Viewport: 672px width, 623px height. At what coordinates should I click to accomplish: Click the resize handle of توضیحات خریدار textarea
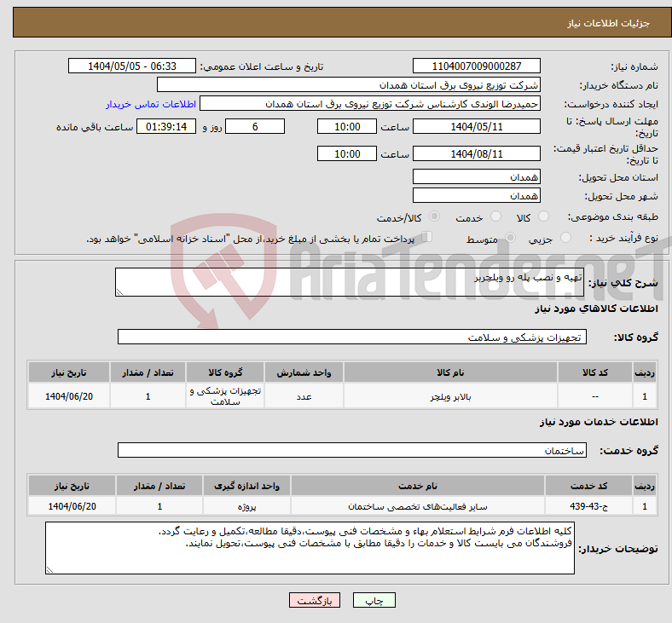49,569
